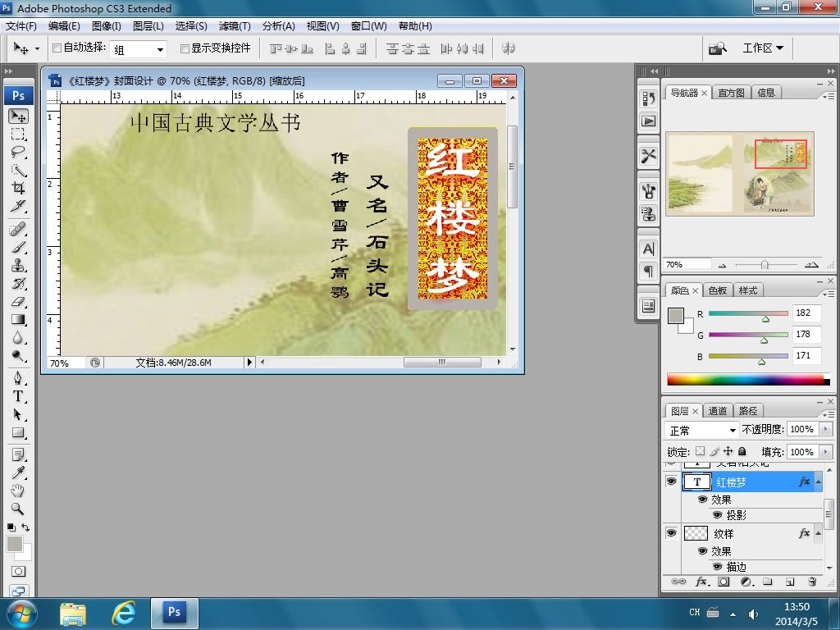Delete layer with trash icon
The width and height of the screenshot is (840, 630).
point(812,582)
